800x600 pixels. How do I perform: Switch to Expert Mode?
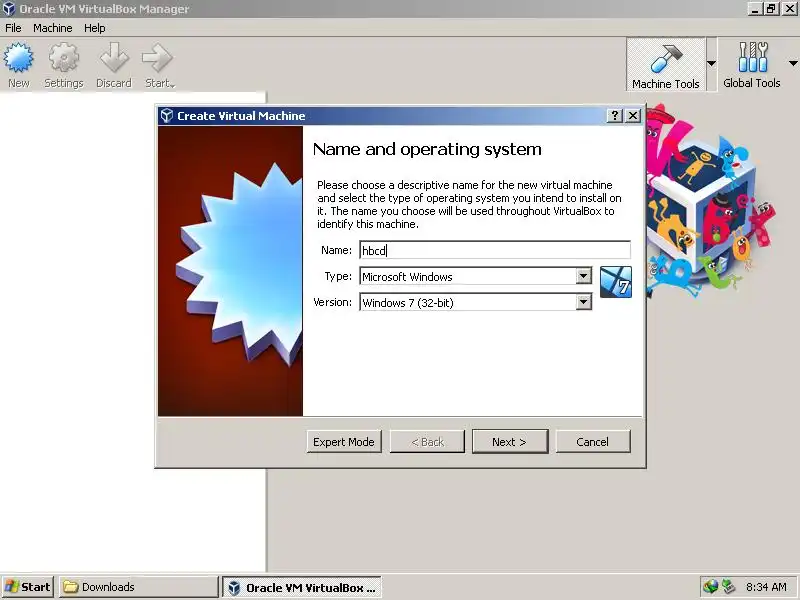pyautogui.click(x=344, y=442)
